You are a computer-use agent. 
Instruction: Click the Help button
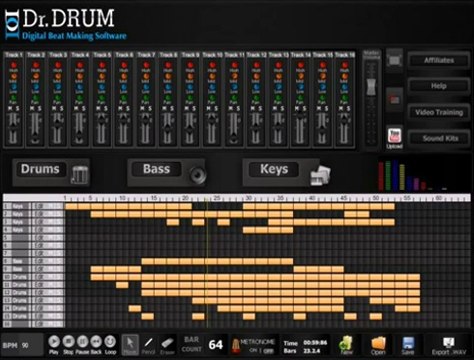pos(439,86)
